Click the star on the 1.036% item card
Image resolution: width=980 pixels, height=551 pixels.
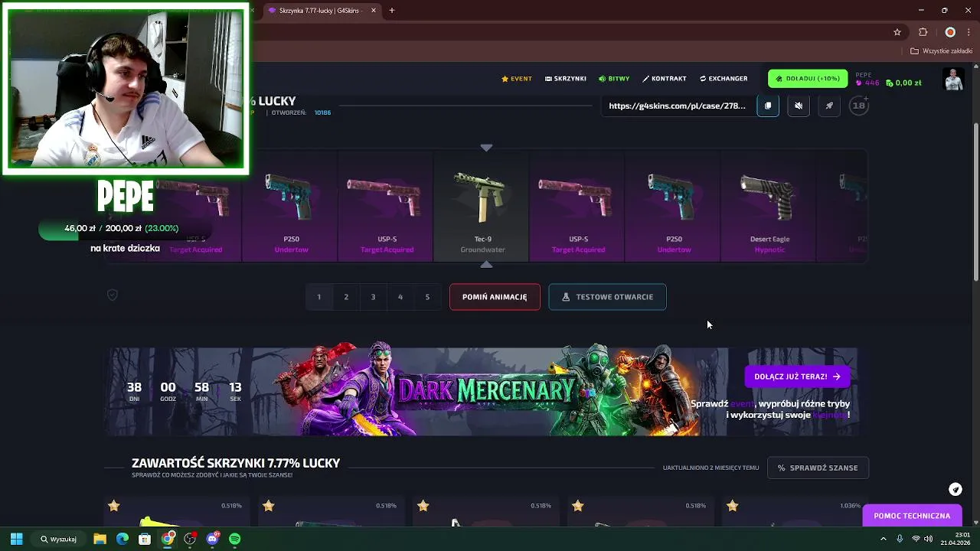733,506
